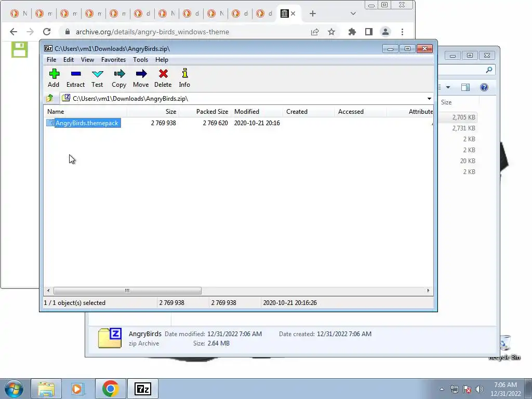Select the 20 KB file row in Explorer

tap(458, 161)
